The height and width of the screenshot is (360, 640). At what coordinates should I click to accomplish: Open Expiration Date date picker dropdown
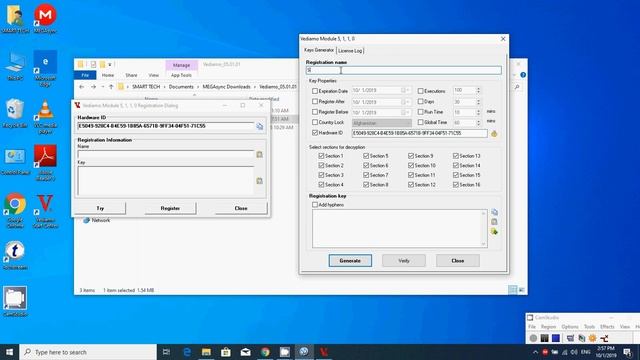point(405,90)
